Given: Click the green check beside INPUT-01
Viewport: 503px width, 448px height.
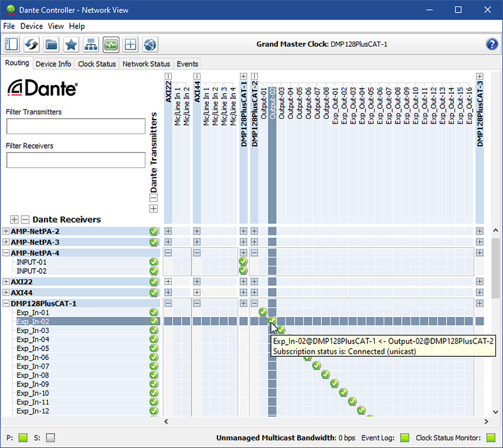Looking at the screenshot, I should click(153, 262).
